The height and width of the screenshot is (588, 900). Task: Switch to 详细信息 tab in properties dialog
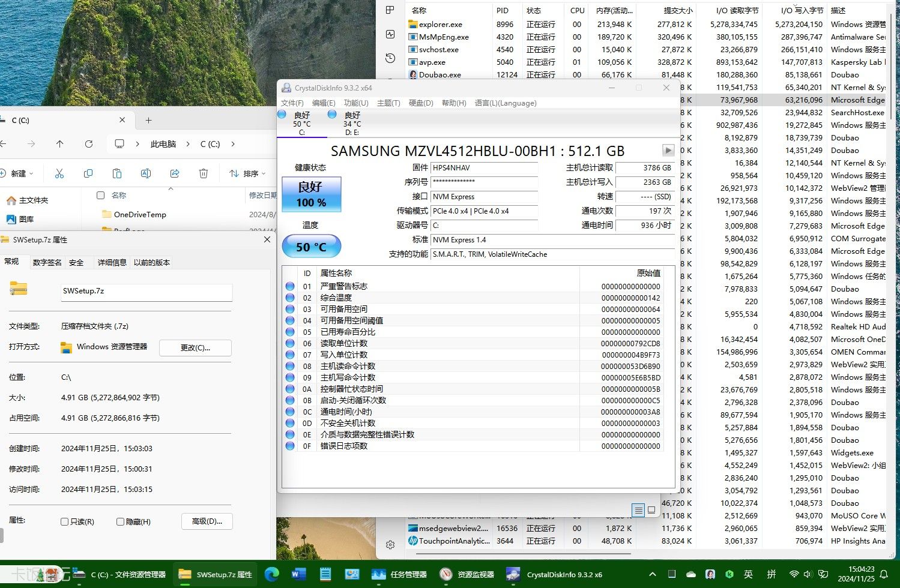point(112,262)
